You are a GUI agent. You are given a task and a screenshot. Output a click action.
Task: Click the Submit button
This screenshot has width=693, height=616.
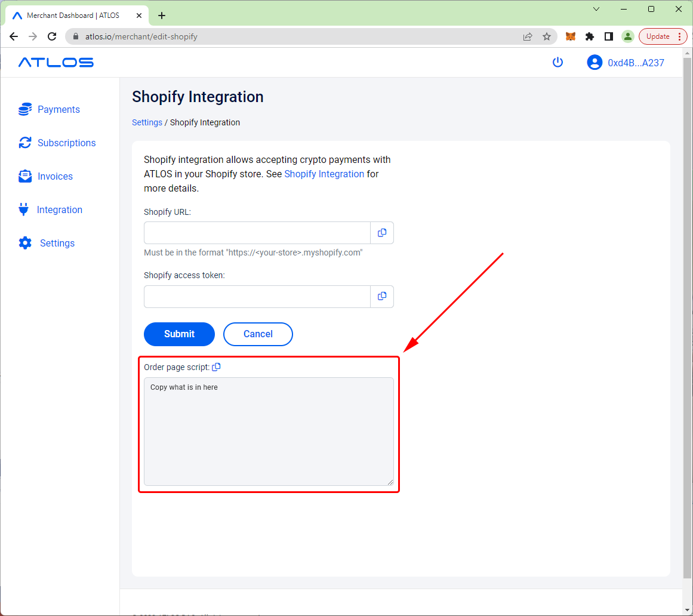point(179,334)
